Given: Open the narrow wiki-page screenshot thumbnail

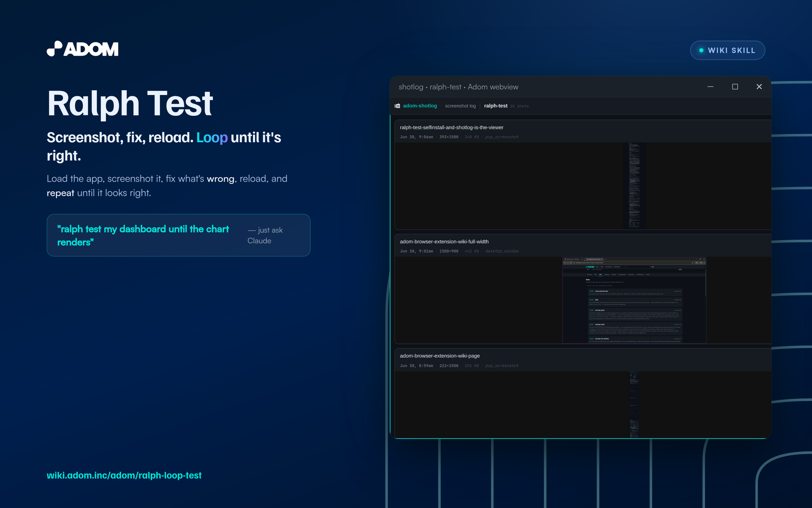Looking at the screenshot, I should (x=634, y=404).
